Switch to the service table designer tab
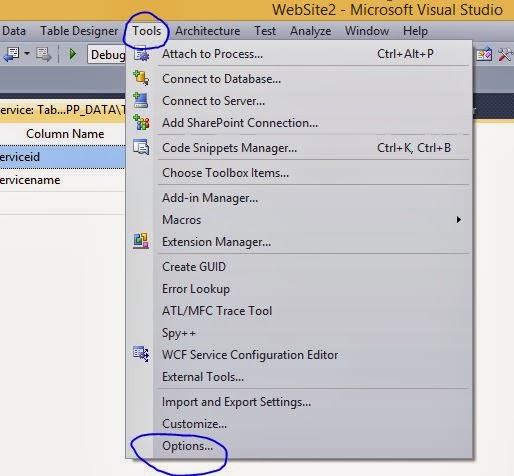514x476 pixels. point(62,110)
